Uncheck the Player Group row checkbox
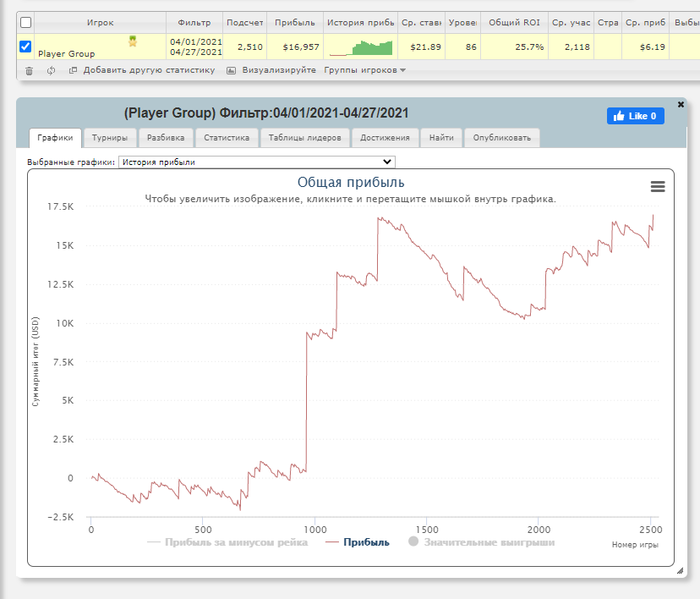Image resolution: width=700 pixels, height=599 pixels. pos(25,46)
